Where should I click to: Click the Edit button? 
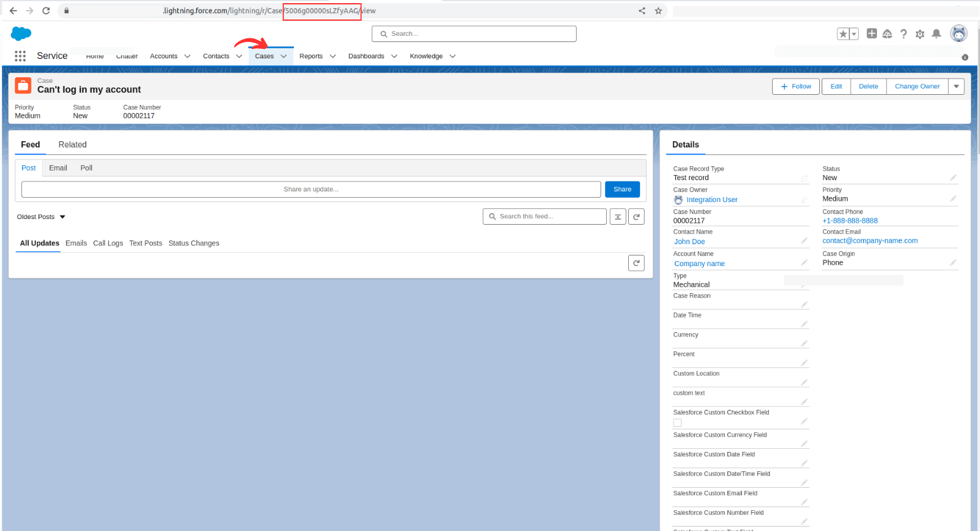point(836,87)
